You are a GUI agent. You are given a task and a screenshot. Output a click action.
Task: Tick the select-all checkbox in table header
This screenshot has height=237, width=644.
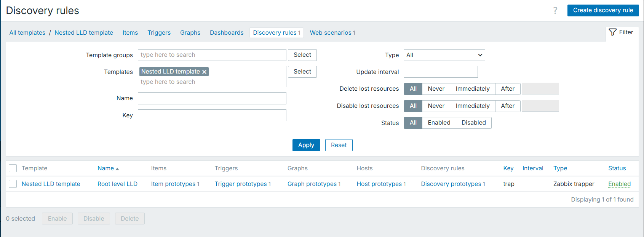coord(13,168)
